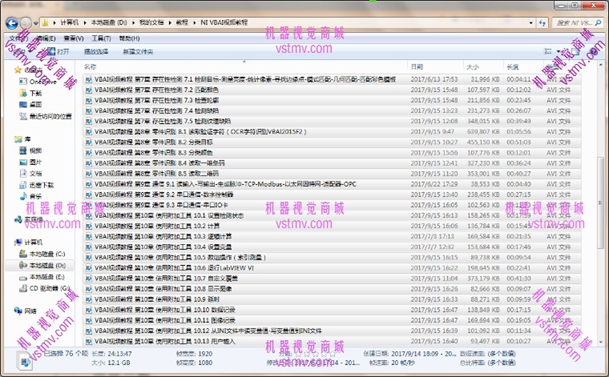
Task: Click the file list vertical scrollbar
Action: [x=601, y=202]
